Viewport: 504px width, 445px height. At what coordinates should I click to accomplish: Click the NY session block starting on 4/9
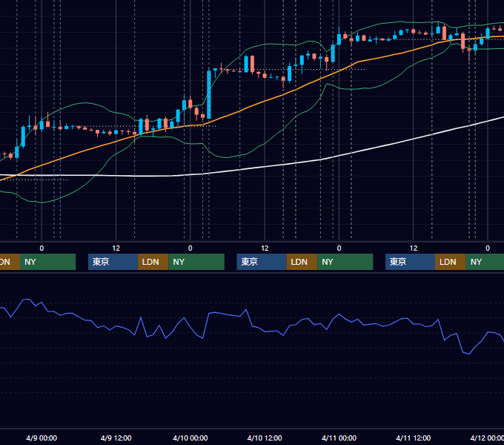coord(196,262)
